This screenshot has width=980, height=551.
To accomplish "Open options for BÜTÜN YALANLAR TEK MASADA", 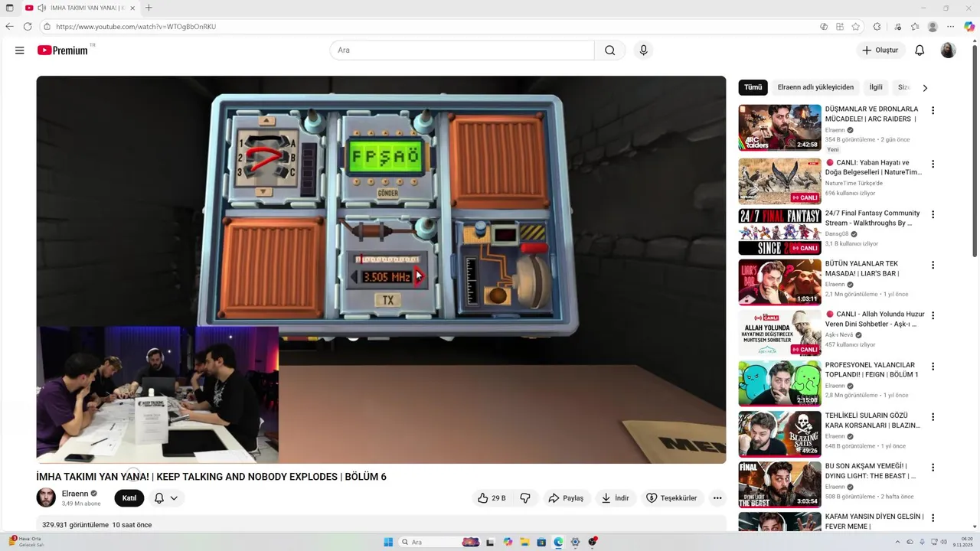I will [933, 265].
